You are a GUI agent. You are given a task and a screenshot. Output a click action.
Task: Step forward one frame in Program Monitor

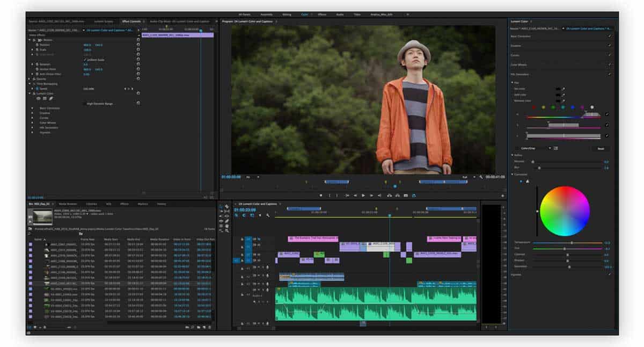pos(371,196)
